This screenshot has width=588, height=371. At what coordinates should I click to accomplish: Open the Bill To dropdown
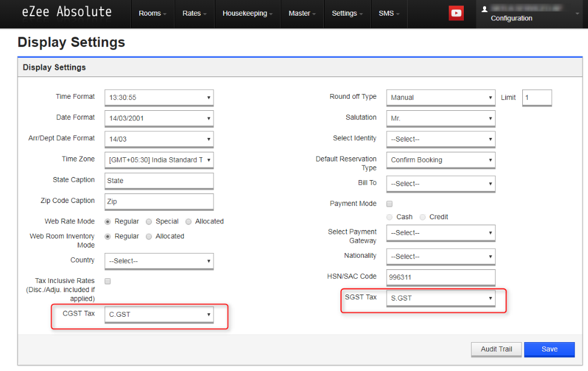(x=441, y=184)
